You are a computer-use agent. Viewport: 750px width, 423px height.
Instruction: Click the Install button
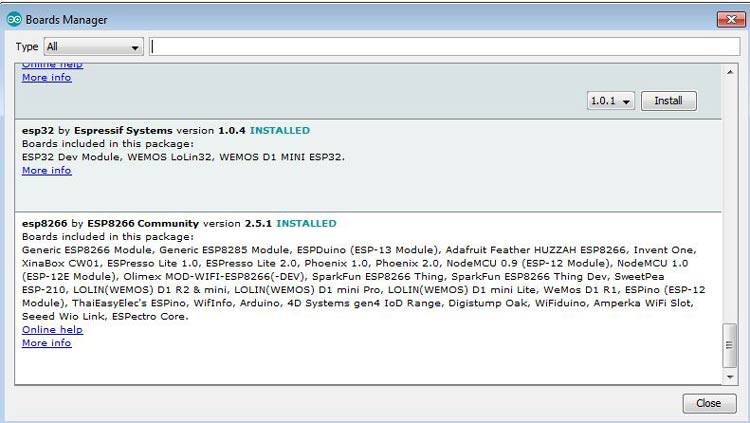pos(668,101)
